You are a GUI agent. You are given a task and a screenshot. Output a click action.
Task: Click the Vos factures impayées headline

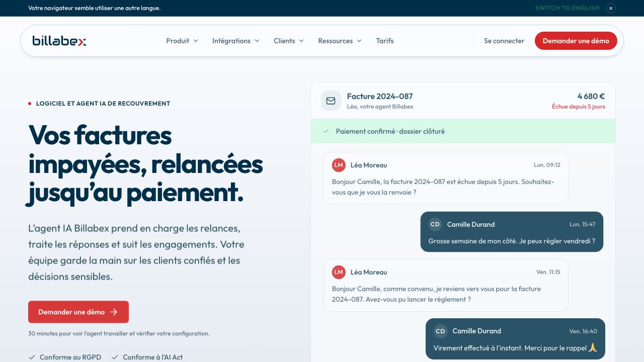point(145,164)
